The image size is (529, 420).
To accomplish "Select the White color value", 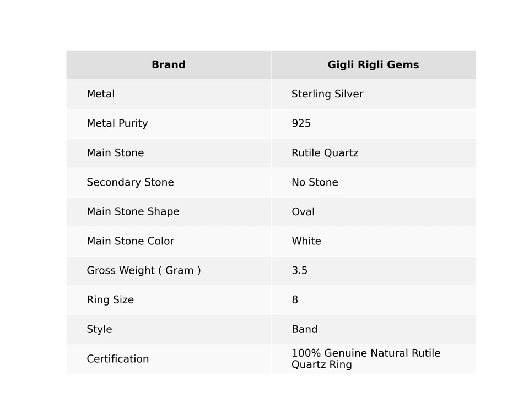I will tap(306, 242).
